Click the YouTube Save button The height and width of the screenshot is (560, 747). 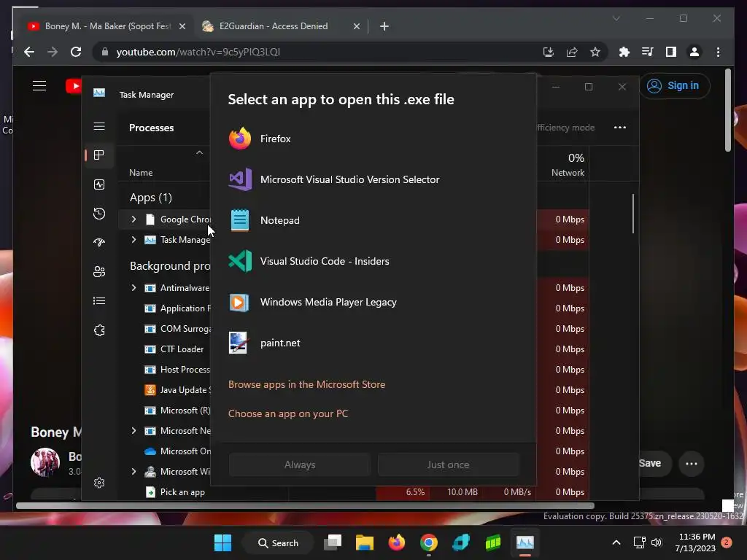pyautogui.click(x=654, y=463)
